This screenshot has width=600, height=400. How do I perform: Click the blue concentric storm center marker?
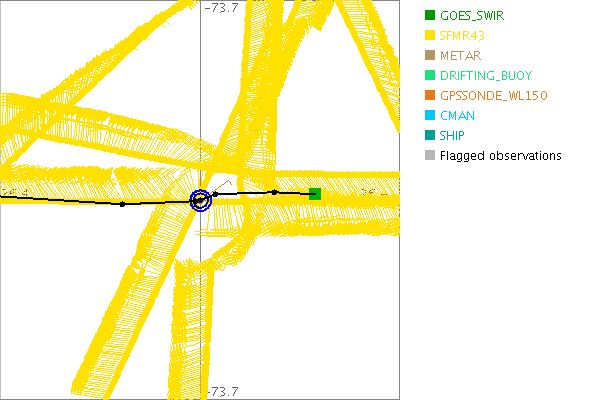tap(200, 200)
